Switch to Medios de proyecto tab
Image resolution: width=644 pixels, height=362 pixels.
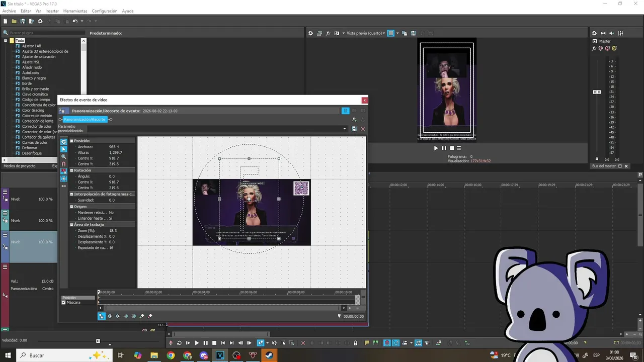(x=20, y=166)
